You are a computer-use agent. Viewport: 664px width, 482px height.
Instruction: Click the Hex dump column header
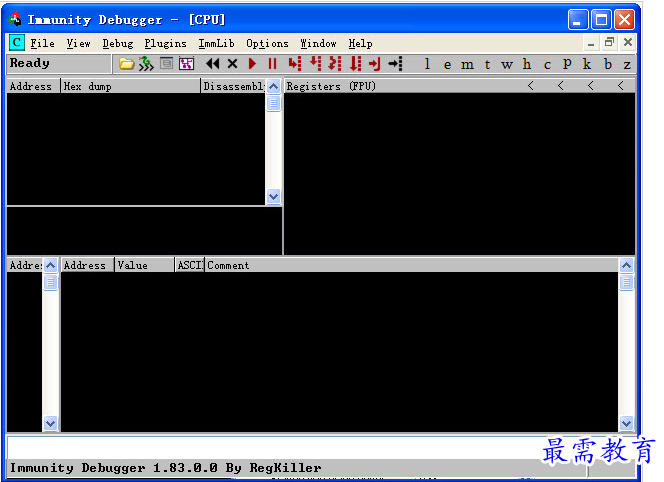pos(130,86)
